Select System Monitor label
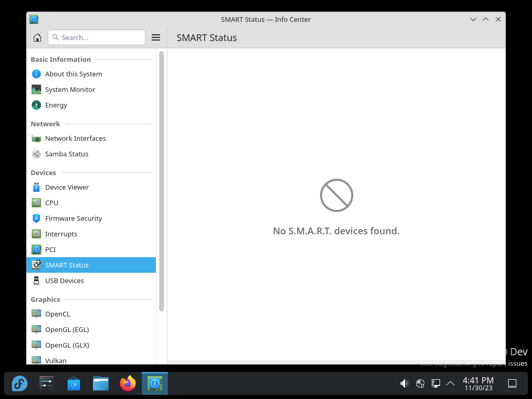532x399 pixels. coord(70,89)
